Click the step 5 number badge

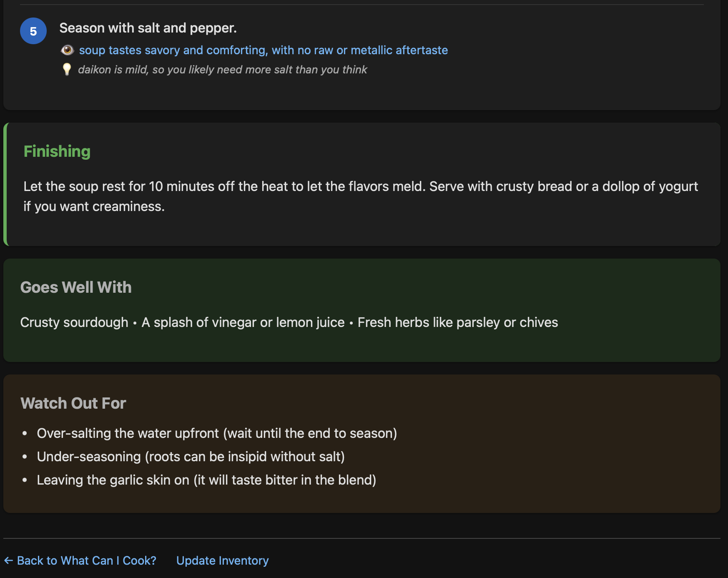point(33,30)
